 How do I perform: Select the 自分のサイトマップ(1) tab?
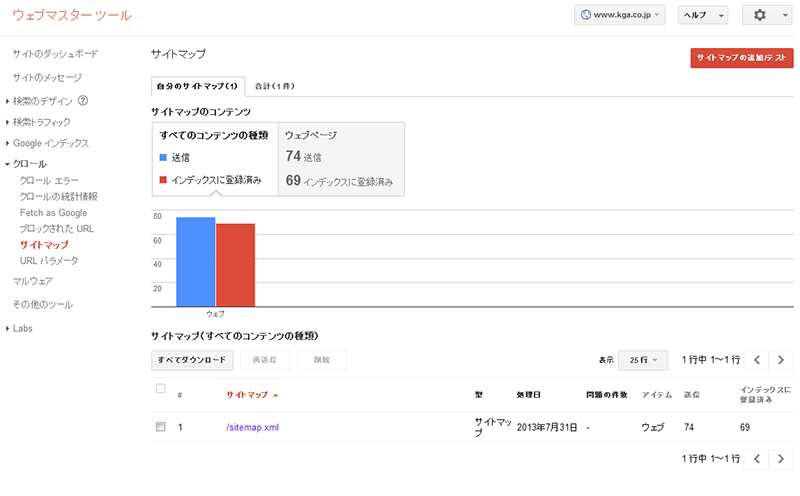pyautogui.click(x=197, y=86)
